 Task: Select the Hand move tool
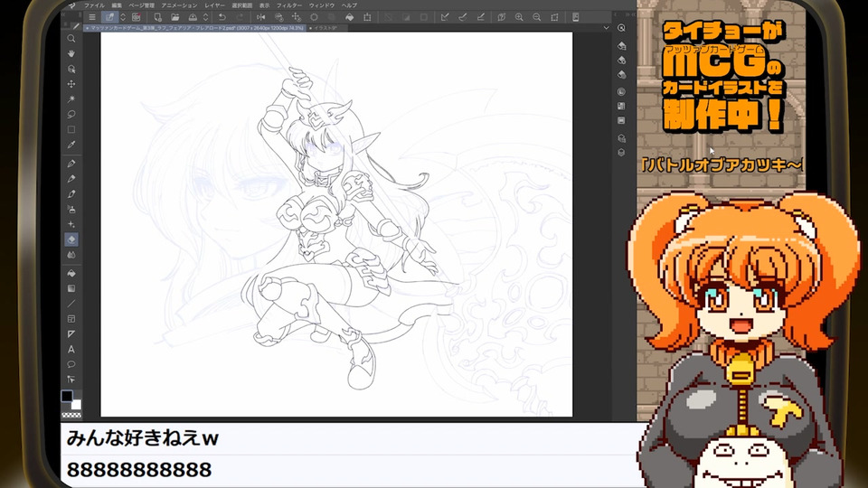71,53
